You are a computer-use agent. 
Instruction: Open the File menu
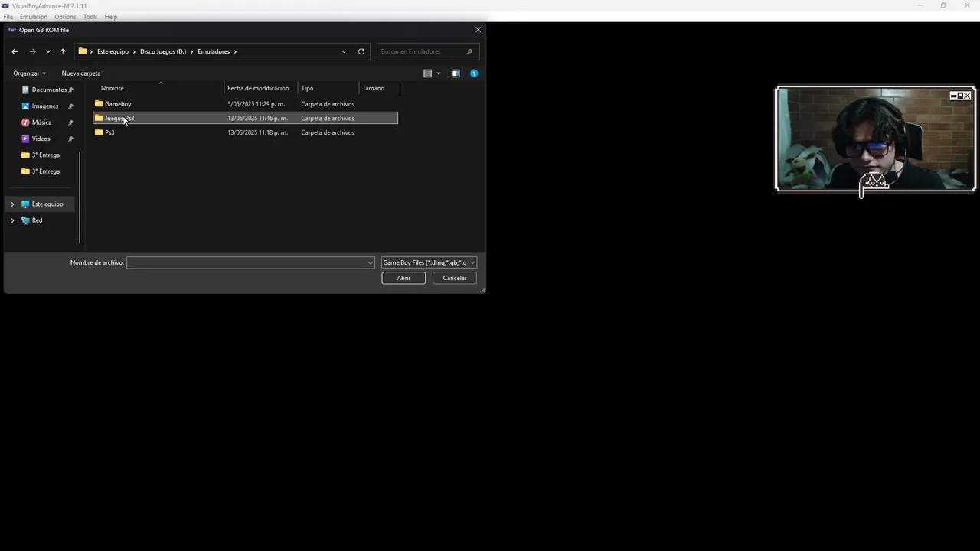click(x=8, y=17)
